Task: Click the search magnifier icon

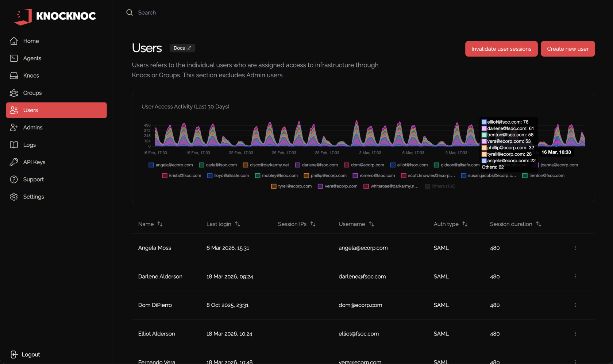Action: tap(130, 12)
